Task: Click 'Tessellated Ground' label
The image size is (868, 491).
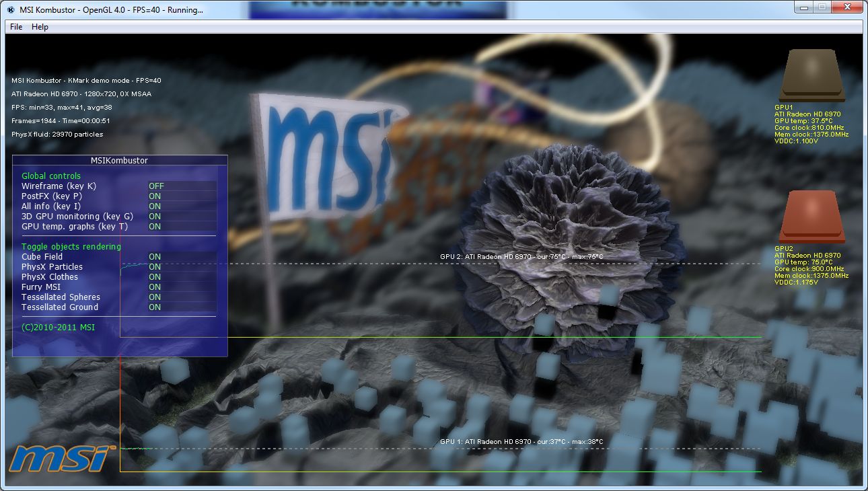Action: point(60,307)
